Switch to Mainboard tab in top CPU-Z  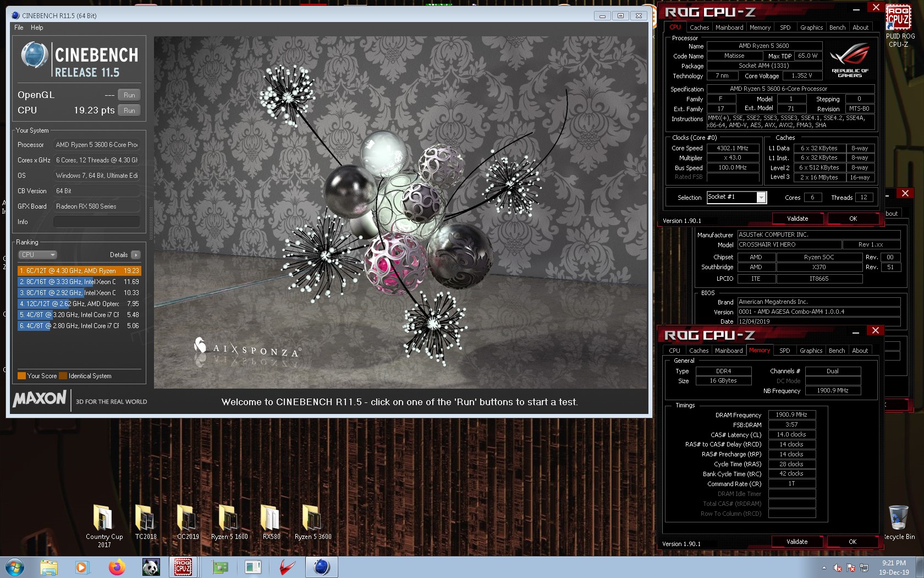coord(729,28)
